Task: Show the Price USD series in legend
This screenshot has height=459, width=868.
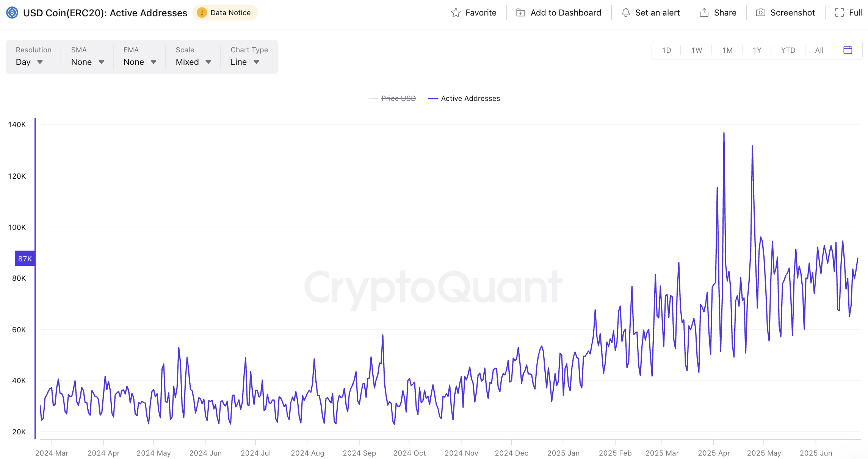Action: pyautogui.click(x=398, y=99)
